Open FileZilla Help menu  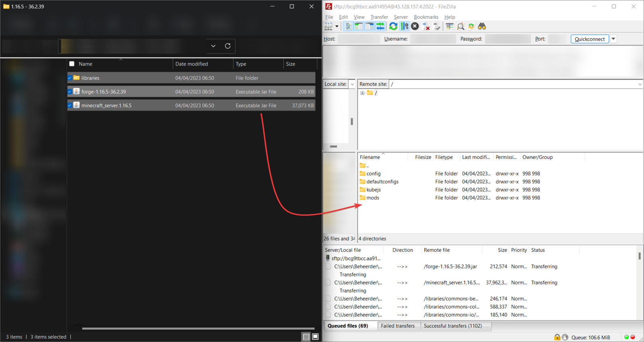pyautogui.click(x=450, y=17)
